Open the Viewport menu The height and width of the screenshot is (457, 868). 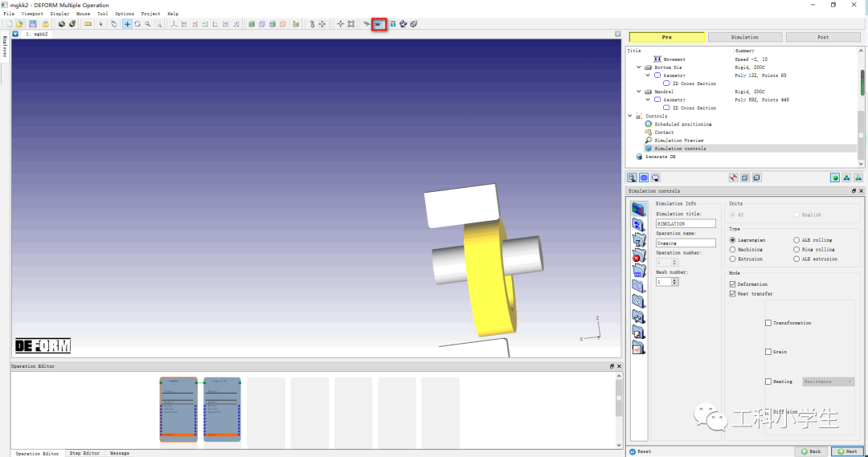(32, 14)
